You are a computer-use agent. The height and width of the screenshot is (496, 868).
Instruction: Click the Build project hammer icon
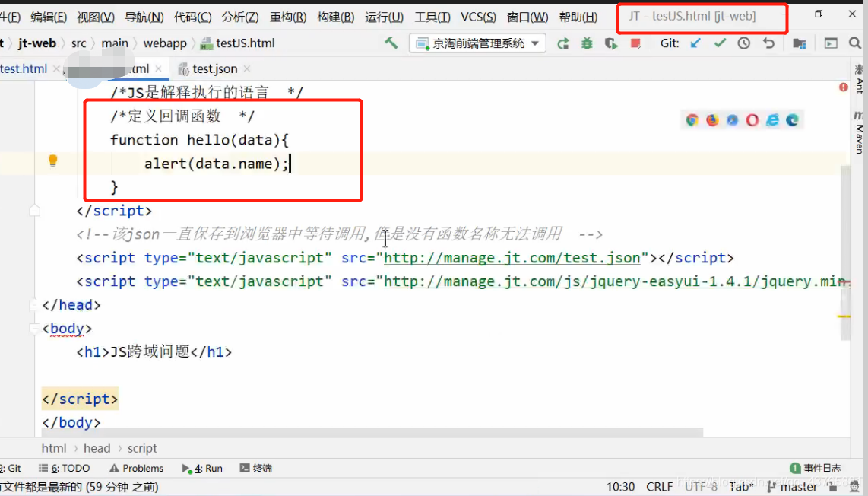pos(391,43)
